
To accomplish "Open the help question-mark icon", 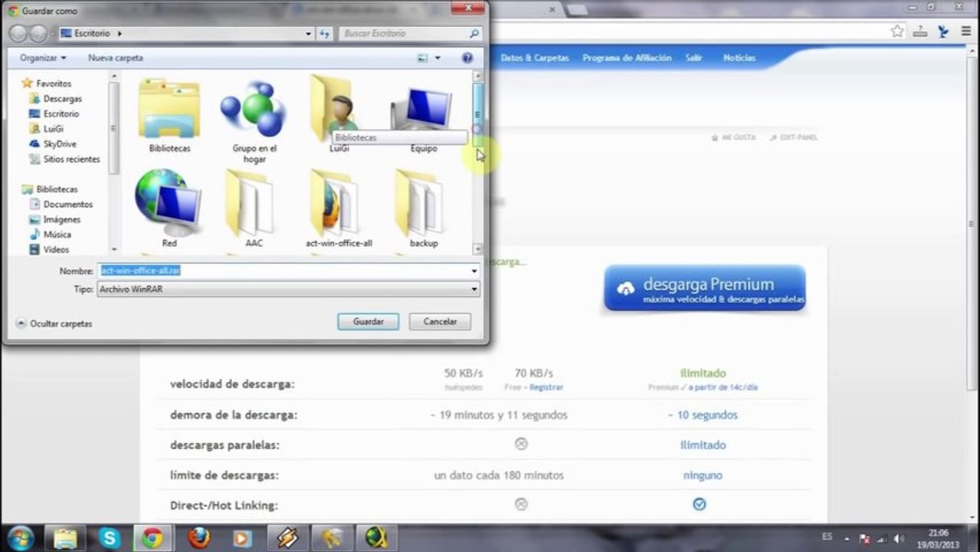I will pyautogui.click(x=467, y=58).
